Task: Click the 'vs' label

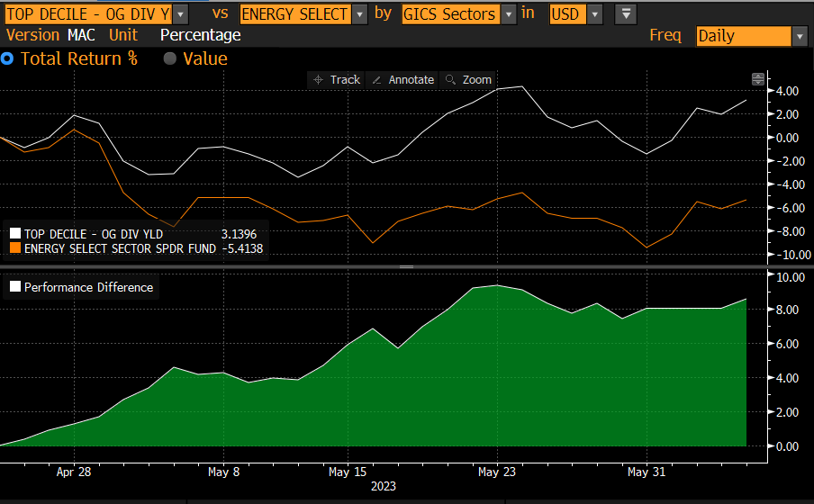Action: click(x=220, y=13)
